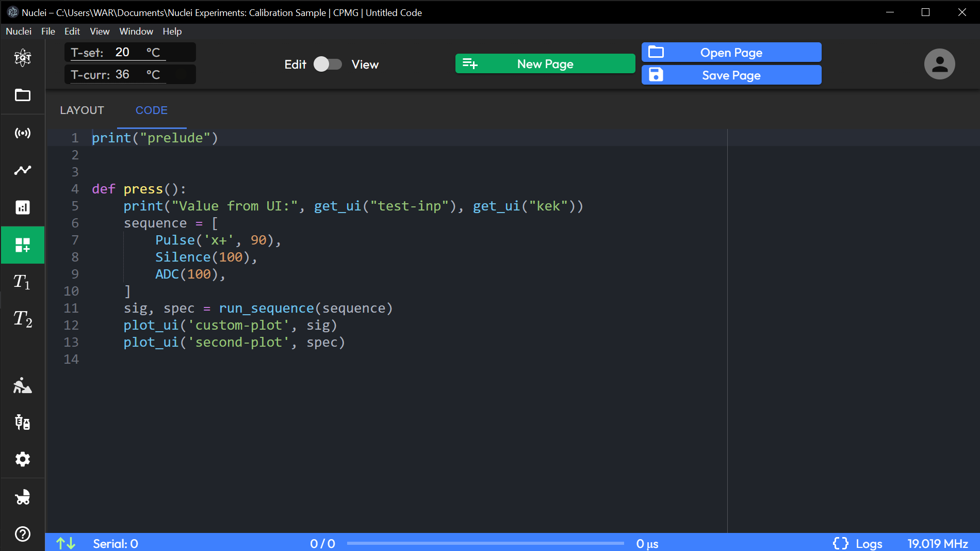Place cursor on print("prelude") line
Viewport: 980px width, 551px height.
155,138
